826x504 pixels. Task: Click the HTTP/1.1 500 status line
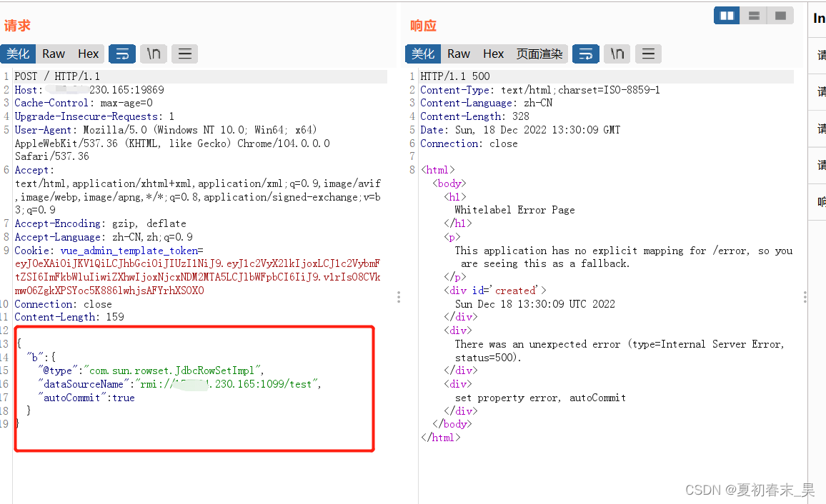point(454,76)
